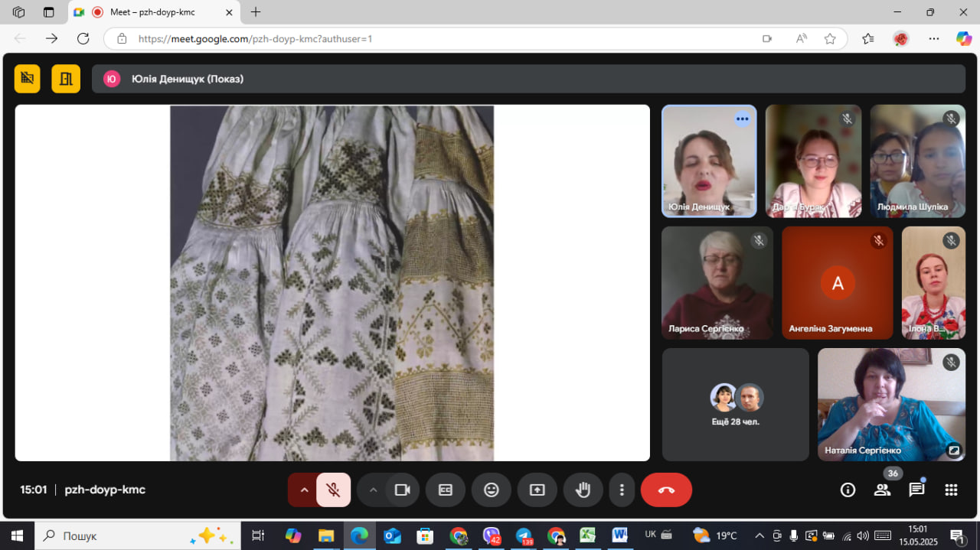The height and width of the screenshot is (550, 980).
Task: Open Telegram from the taskbar
Action: coord(524,535)
